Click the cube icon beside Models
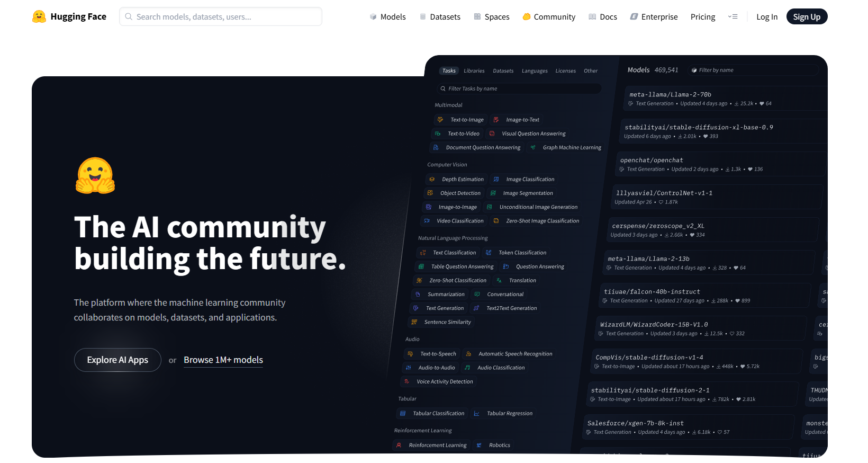The height and width of the screenshot is (463, 868). coord(373,16)
